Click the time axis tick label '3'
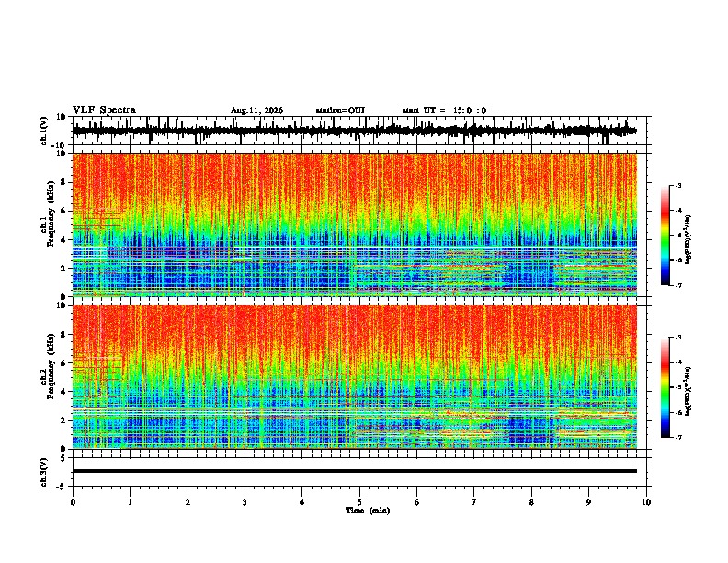This screenshot has width=728, height=563. point(245,502)
